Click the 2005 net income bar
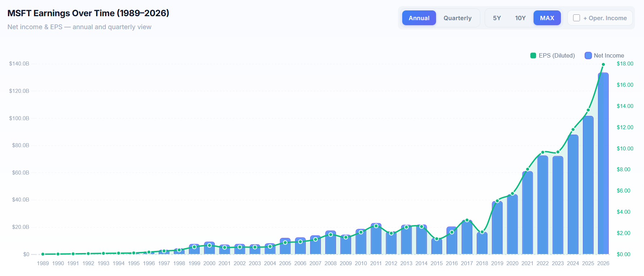Screen dimensions: 644x276 [285, 246]
